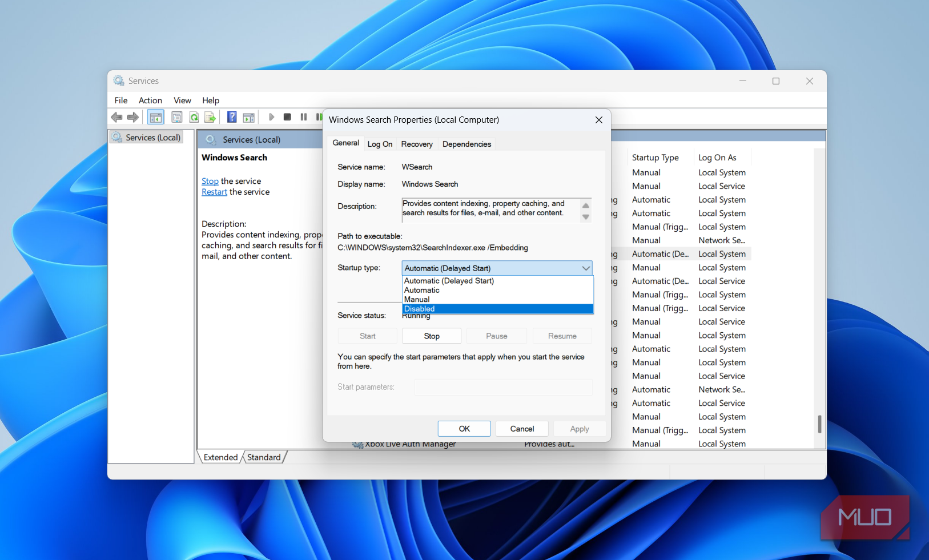Viewport: 929px width, 560px height.
Task: Click the Stop Service square icon
Action: [287, 117]
